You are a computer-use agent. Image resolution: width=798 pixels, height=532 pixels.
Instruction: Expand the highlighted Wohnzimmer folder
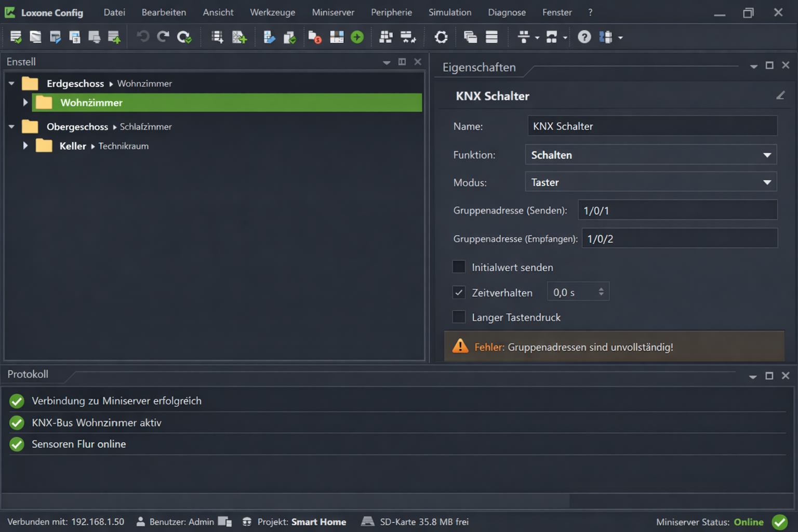tap(25, 102)
